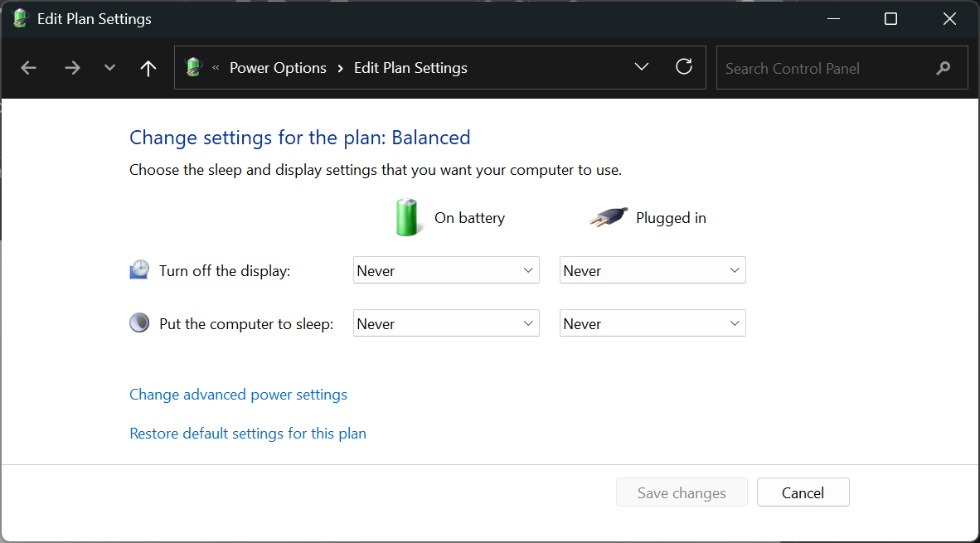Image resolution: width=980 pixels, height=543 pixels.
Task: Click the battery icon in the address bar
Action: (x=193, y=67)
